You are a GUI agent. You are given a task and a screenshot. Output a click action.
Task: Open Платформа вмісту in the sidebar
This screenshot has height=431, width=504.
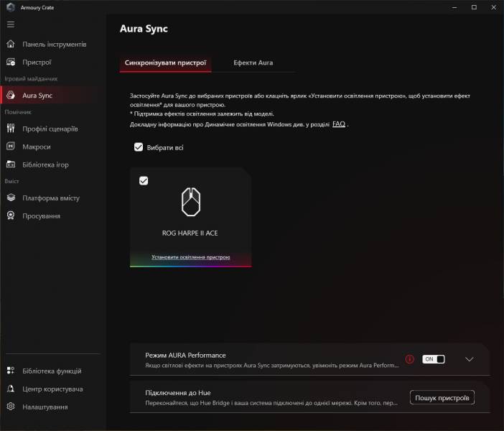(51, 198)
